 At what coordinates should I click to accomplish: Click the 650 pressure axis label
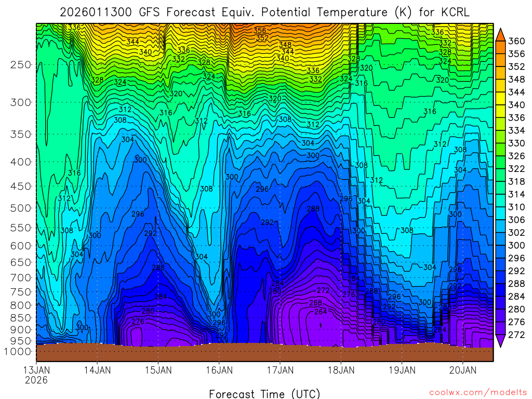[x=21, y=262]
